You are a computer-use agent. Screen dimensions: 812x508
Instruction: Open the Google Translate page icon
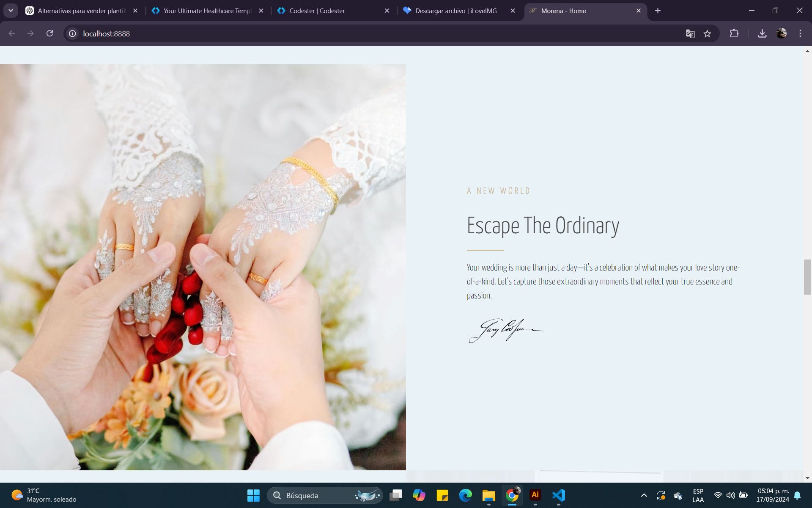click(690, 33)
